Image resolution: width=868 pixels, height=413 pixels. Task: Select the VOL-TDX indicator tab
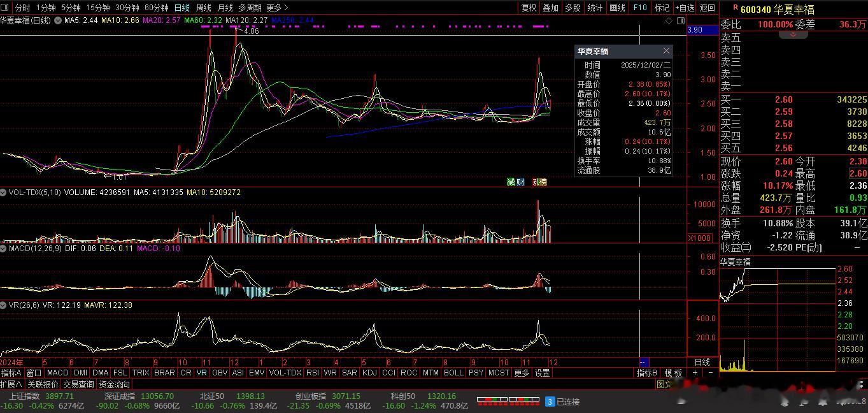pyautogui.click(x=285, y=373)
